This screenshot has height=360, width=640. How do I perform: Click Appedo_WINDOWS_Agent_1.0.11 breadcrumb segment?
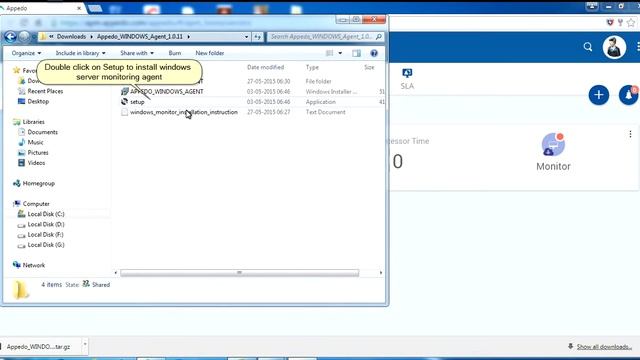point(140,37)
